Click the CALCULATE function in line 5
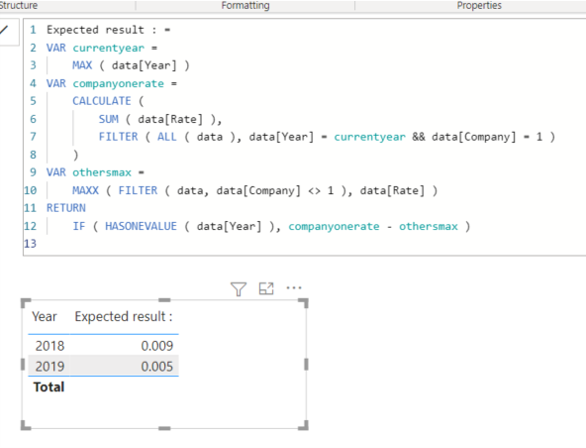586x448 pixels. coord(102,101)
